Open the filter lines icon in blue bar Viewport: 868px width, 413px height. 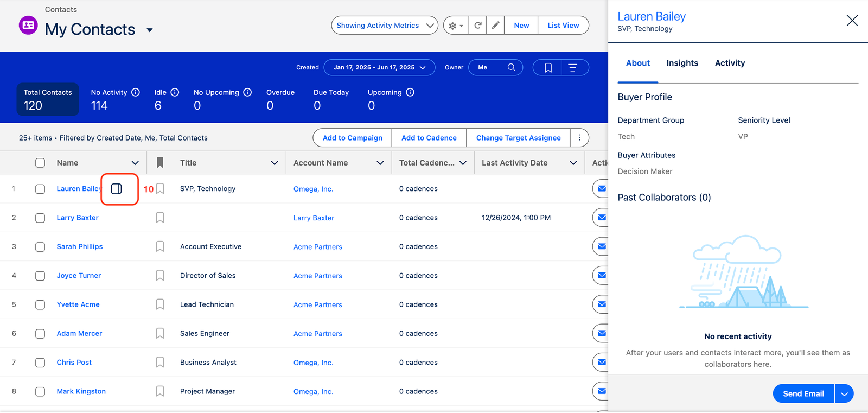tap(572, 67)
